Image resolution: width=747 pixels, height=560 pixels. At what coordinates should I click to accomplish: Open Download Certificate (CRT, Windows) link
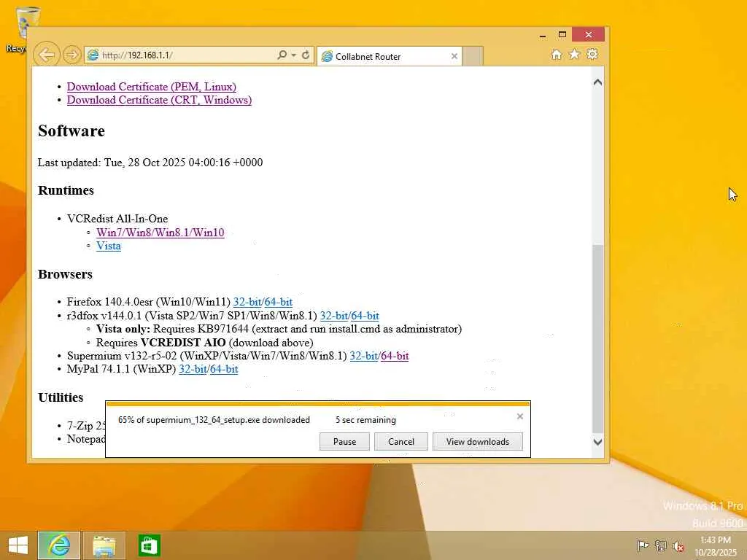coord(159,100)
